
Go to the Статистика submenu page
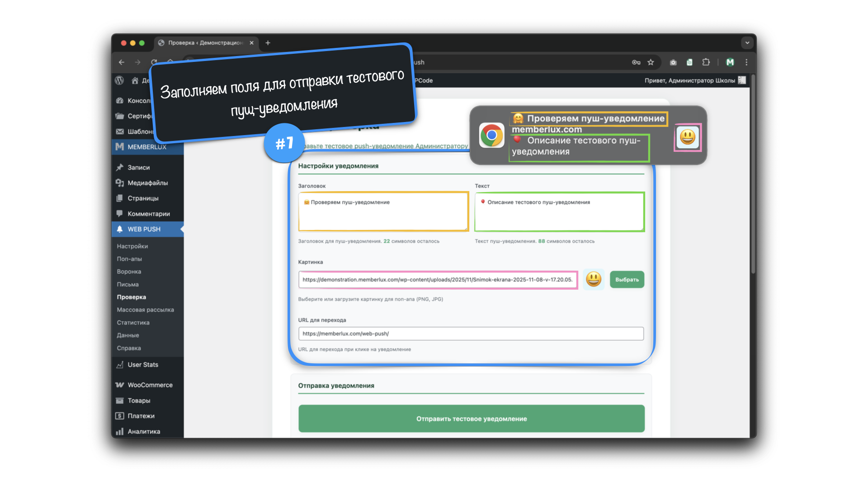pos(133,323)
